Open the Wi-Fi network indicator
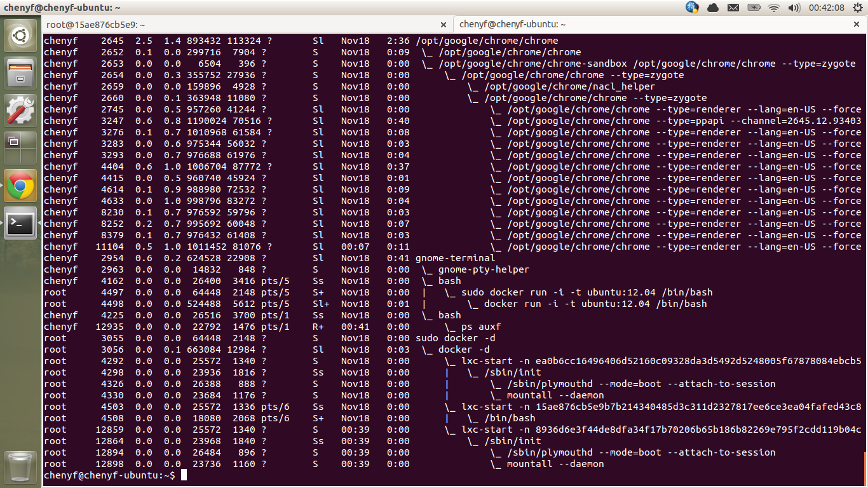 point(774,8)
